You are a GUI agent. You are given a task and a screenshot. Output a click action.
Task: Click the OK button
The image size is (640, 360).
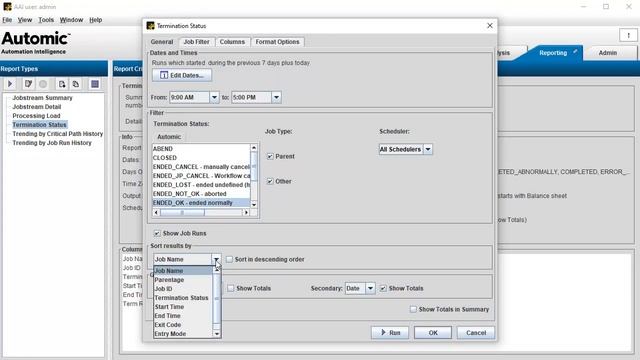coord(433,333)
